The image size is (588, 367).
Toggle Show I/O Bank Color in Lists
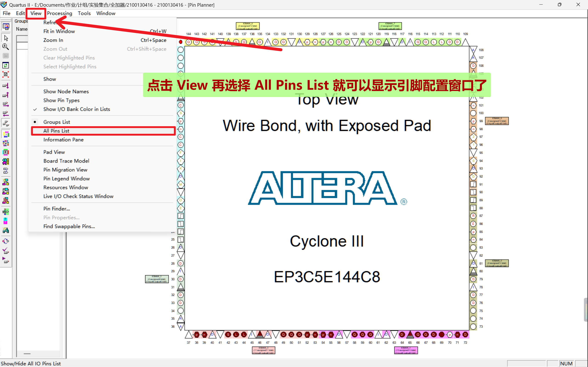76,109
